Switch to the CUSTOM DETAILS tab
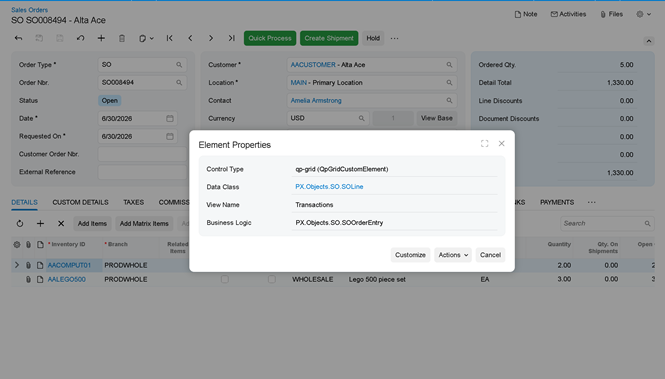 [x=80, y=202]
